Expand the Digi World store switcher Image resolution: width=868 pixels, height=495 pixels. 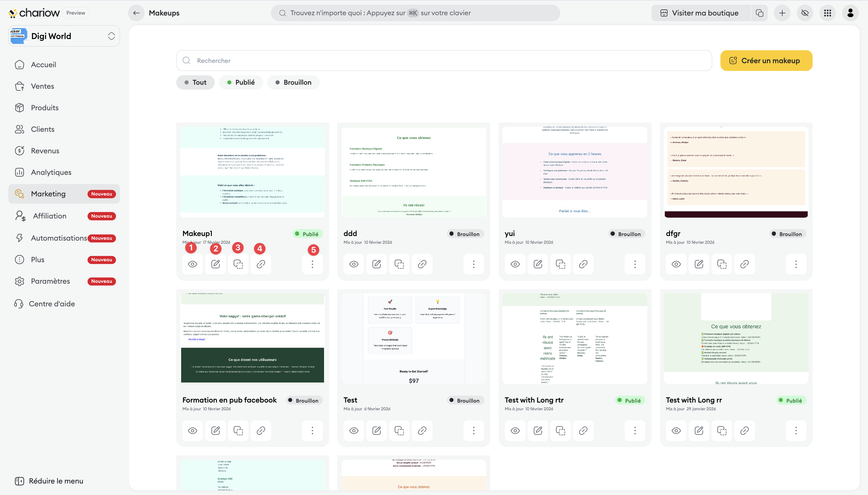[111, 36]
